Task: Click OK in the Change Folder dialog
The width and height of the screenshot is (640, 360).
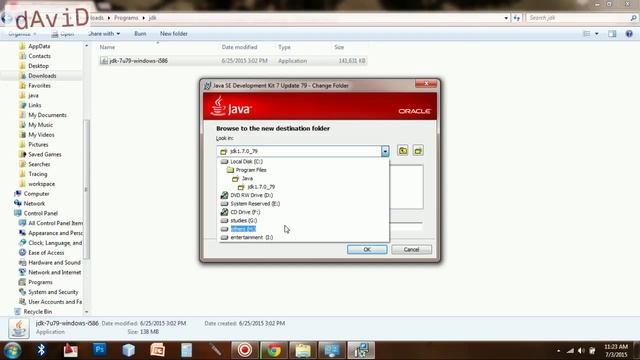Action: (367, 249)
